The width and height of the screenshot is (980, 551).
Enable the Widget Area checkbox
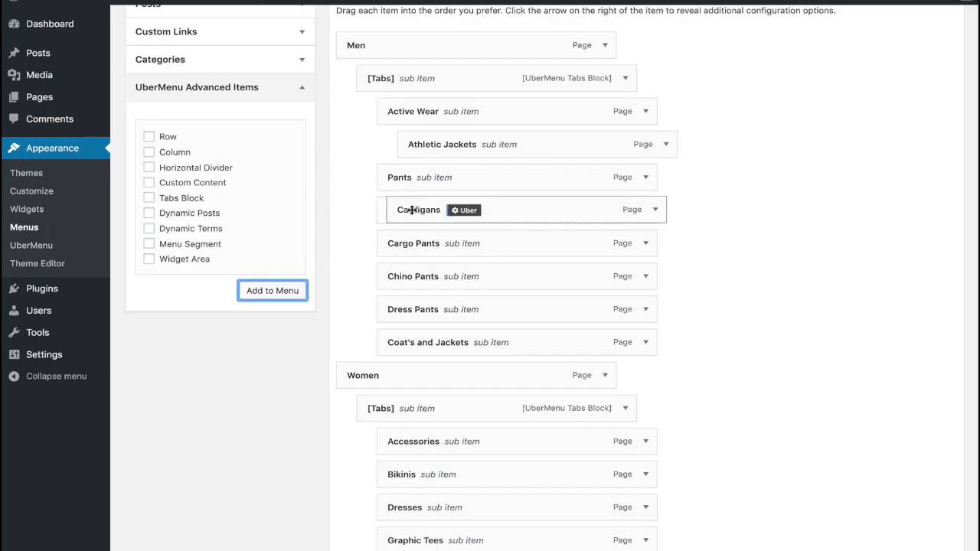pos(149,259)
